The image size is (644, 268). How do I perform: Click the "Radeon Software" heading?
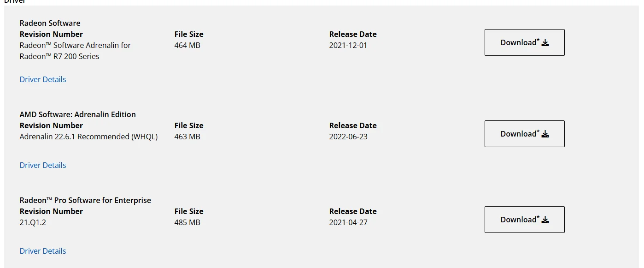[50, 23]
